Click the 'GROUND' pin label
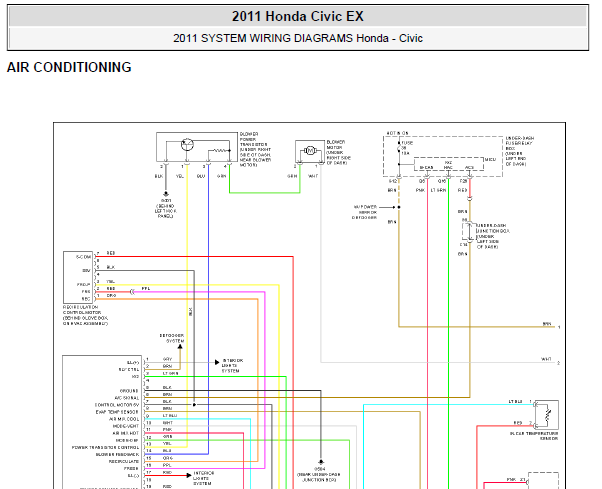 click(x=129, y=391)
